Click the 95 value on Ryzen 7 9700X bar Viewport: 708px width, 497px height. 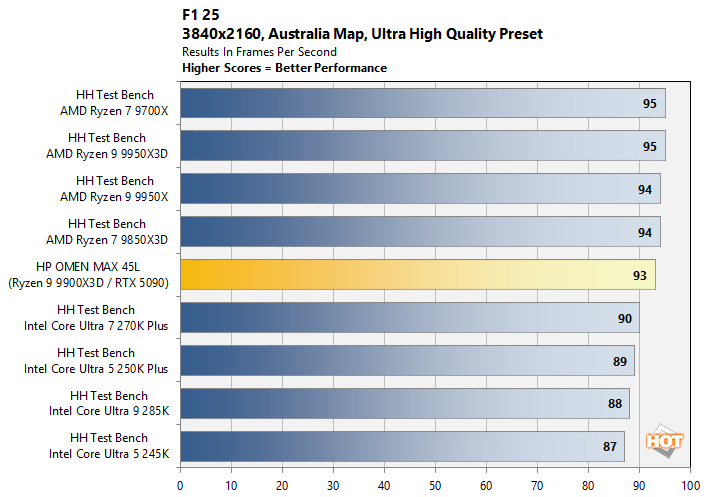coord(649,104)
